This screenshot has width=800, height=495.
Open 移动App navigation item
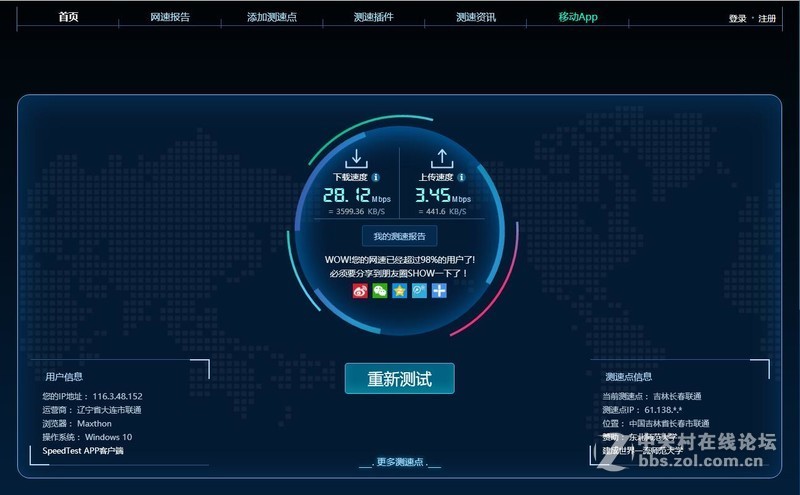pyautogui.click(x=578, y=17)
